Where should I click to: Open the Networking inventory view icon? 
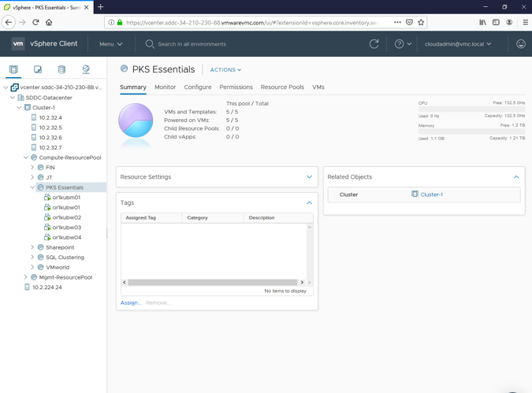[x=86, y=69]
